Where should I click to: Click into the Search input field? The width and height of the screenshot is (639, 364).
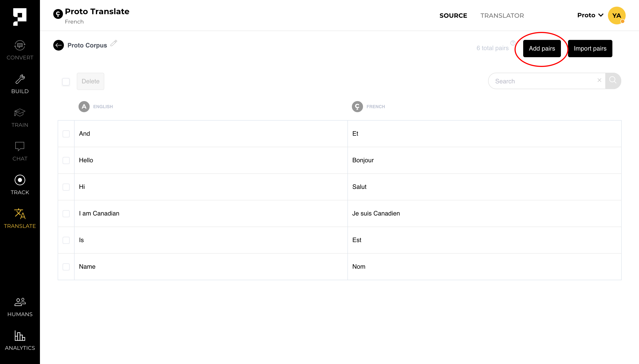pos(543,81)
